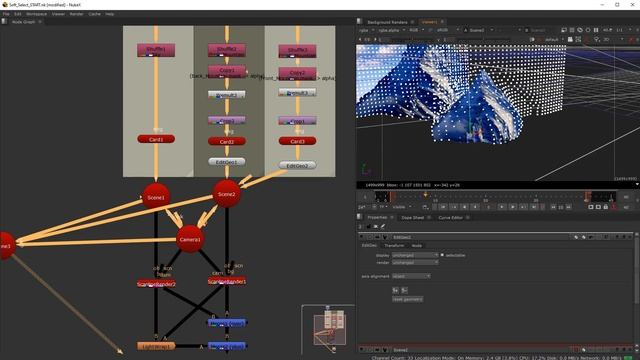Select the Scene1 node
Image resolution: width=640 pixels, height=360 pixels.
point(156,197)
